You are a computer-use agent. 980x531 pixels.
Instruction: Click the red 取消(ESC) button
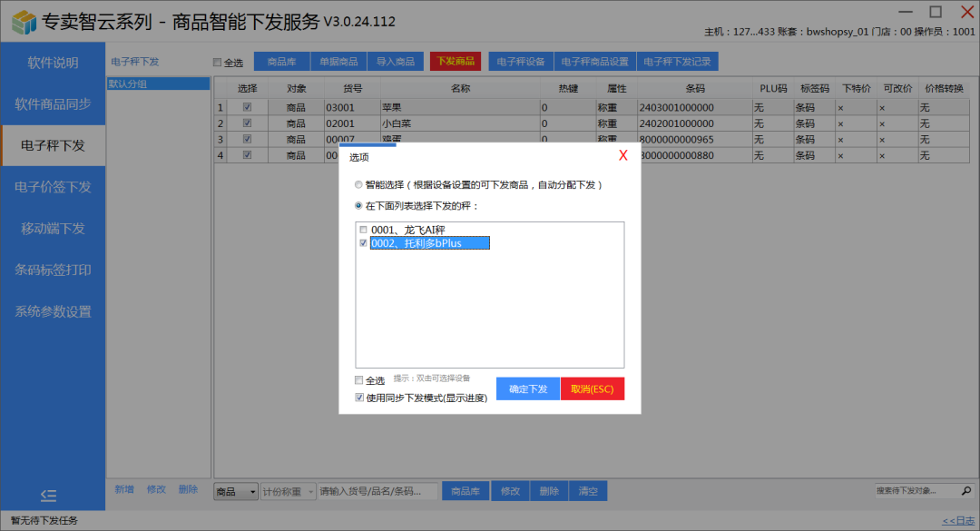(593, 388)
